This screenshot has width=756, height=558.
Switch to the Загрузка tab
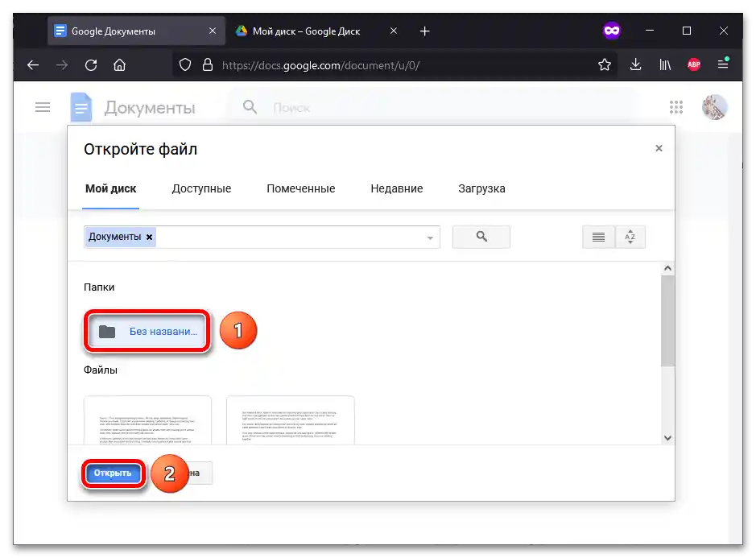tap(481, 188)
